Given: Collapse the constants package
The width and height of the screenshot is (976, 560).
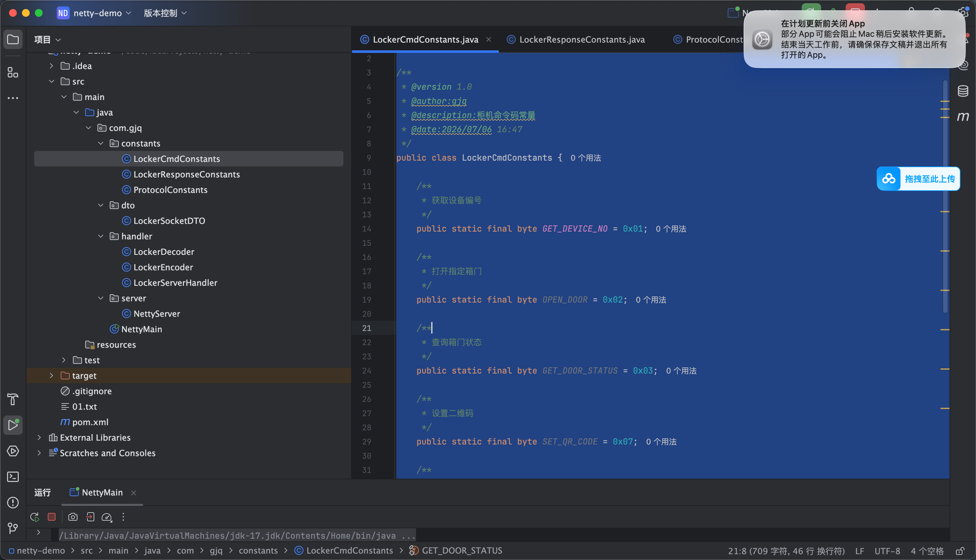Looking at the screenshot, I should pyautogui.click(x=101, y=143).
